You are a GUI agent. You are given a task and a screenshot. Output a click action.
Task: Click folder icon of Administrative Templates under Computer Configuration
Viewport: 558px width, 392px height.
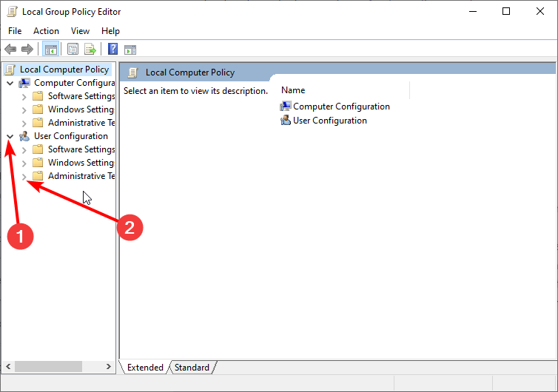[38, 123]
